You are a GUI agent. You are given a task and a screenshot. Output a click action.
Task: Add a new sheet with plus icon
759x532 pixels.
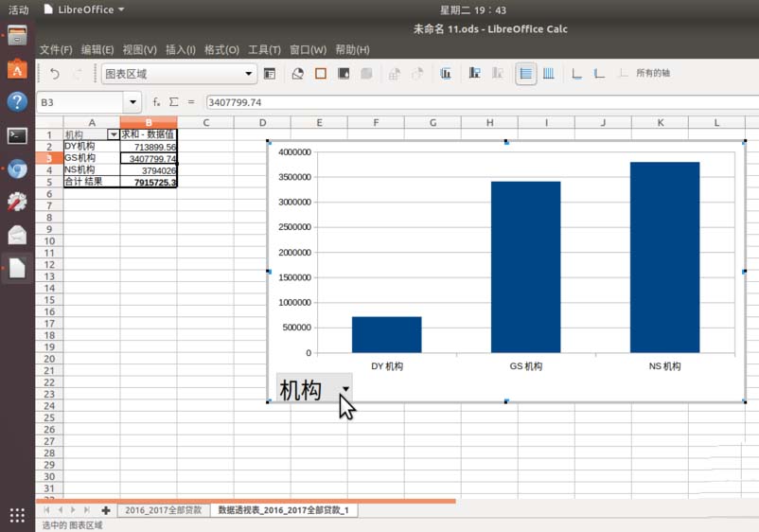(106, 510)
